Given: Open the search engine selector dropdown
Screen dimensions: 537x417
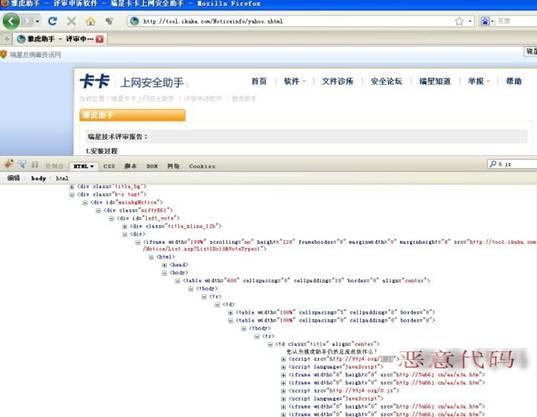Looking at the screenshot, I should [486, 21].
